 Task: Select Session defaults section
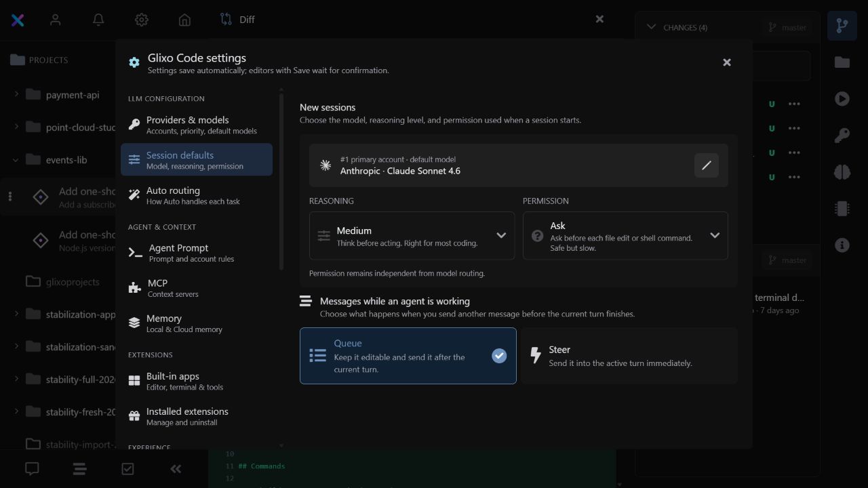(x=197, y=160)
